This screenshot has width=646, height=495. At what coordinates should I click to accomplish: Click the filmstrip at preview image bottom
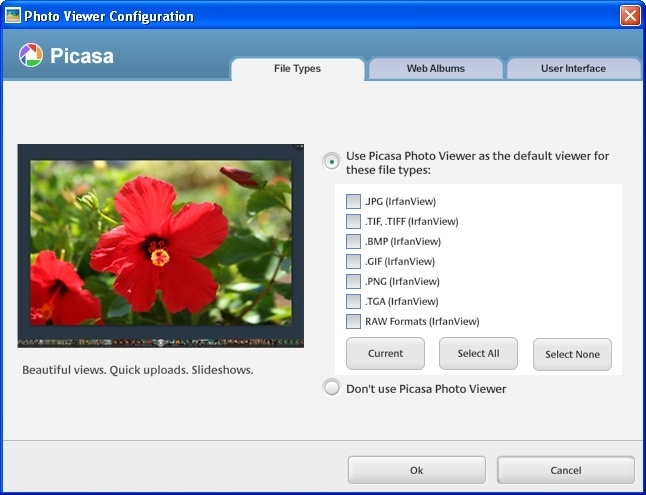tap(161, 343)
